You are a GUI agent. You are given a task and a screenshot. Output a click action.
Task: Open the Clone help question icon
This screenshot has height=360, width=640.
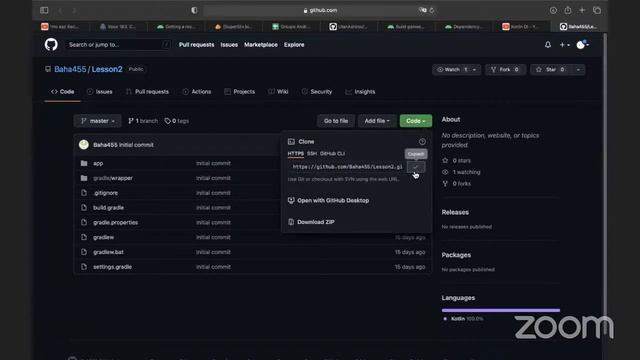422,142
